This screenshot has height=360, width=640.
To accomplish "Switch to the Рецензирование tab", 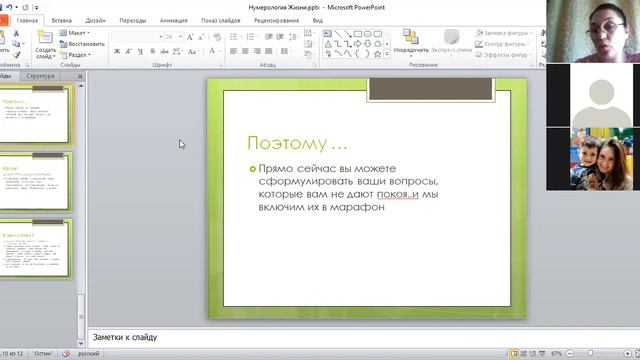I will pos(276,20).
